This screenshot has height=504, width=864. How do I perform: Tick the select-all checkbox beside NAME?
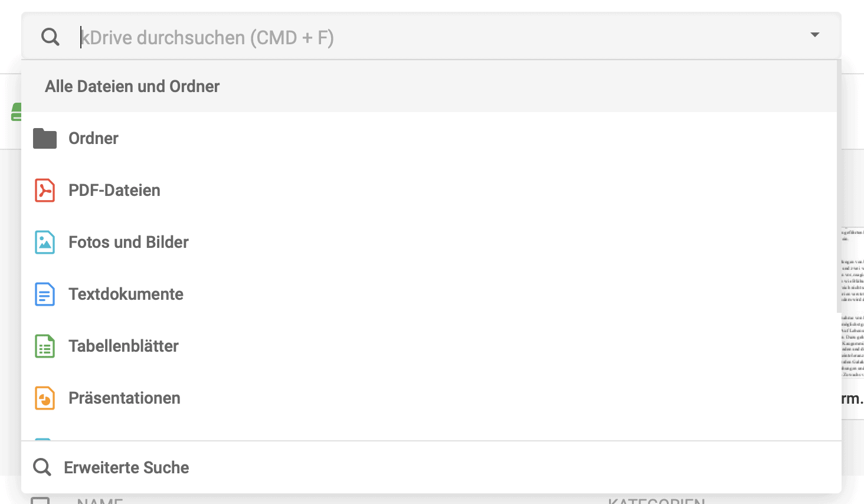click(x=40, y=500)
